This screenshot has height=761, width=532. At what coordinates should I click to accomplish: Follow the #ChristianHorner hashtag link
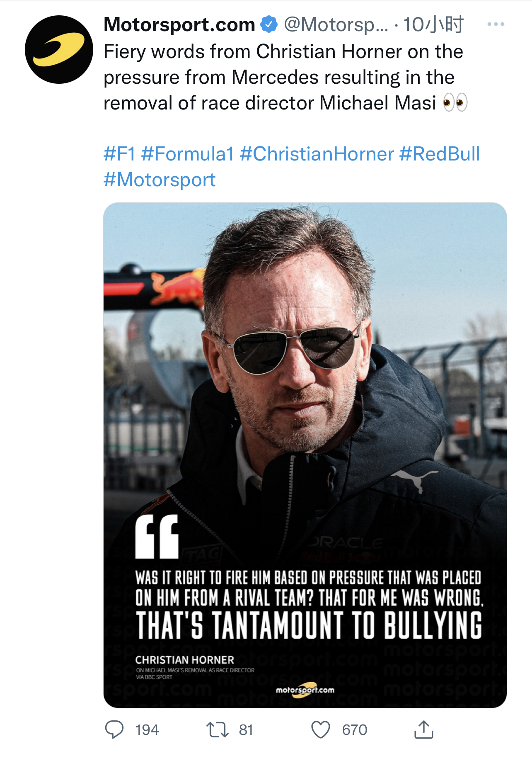(317, 154)
